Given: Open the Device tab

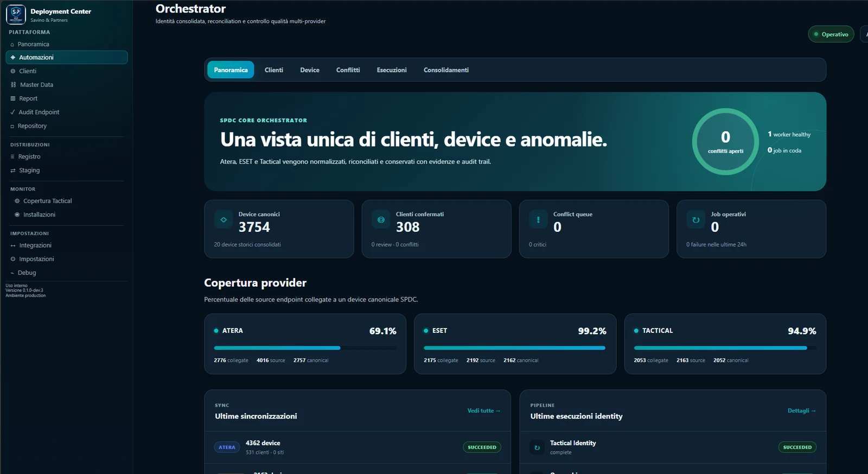Looking at the screenshot, I should tap(310, 70).
